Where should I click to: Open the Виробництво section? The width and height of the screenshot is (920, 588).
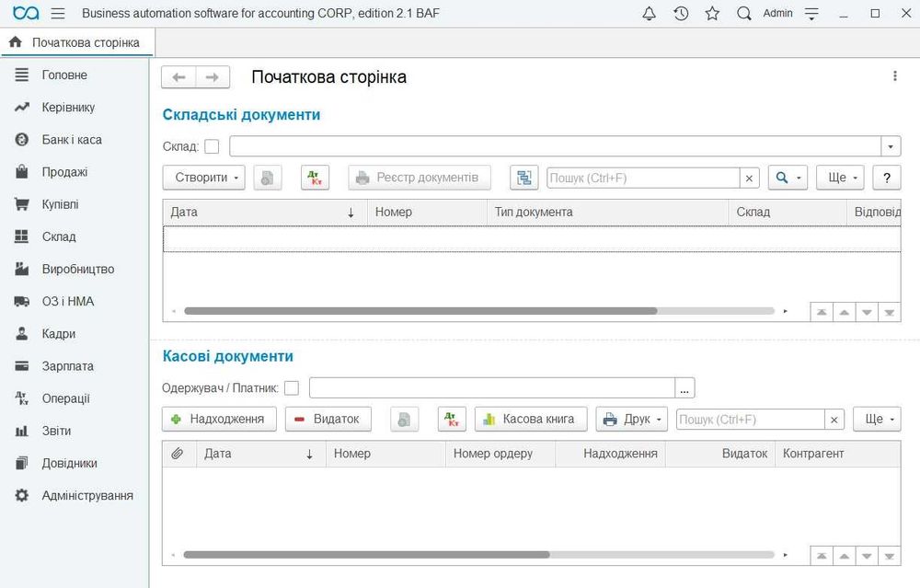tap(78, 270)
